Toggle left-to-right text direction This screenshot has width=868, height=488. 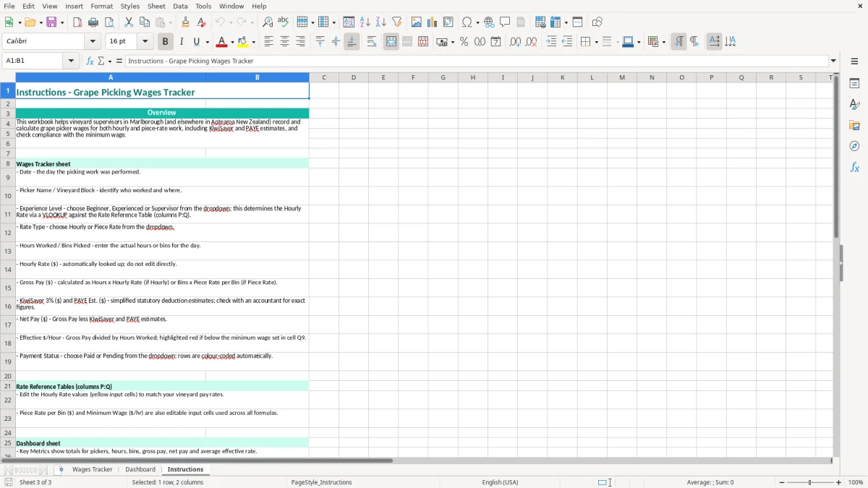[x=678, y=41]
